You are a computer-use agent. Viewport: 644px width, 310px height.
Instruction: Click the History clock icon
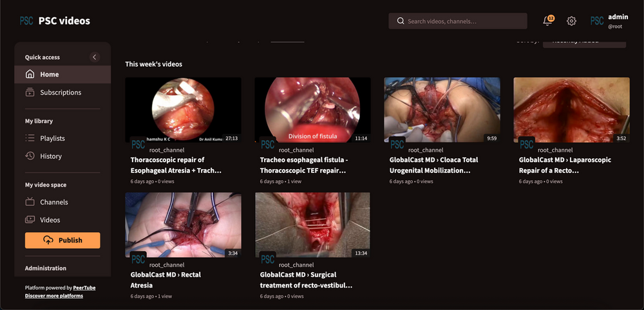pyautogui.click(x=30, y=156)
